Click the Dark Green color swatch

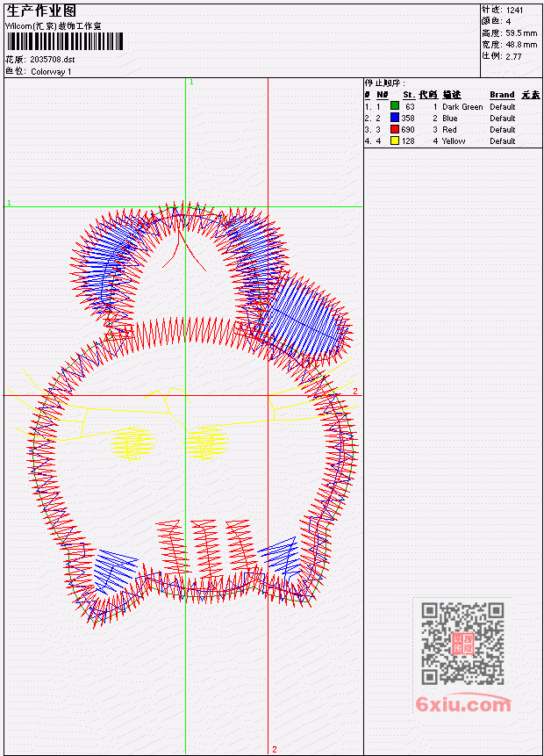[x=395, y=106]
